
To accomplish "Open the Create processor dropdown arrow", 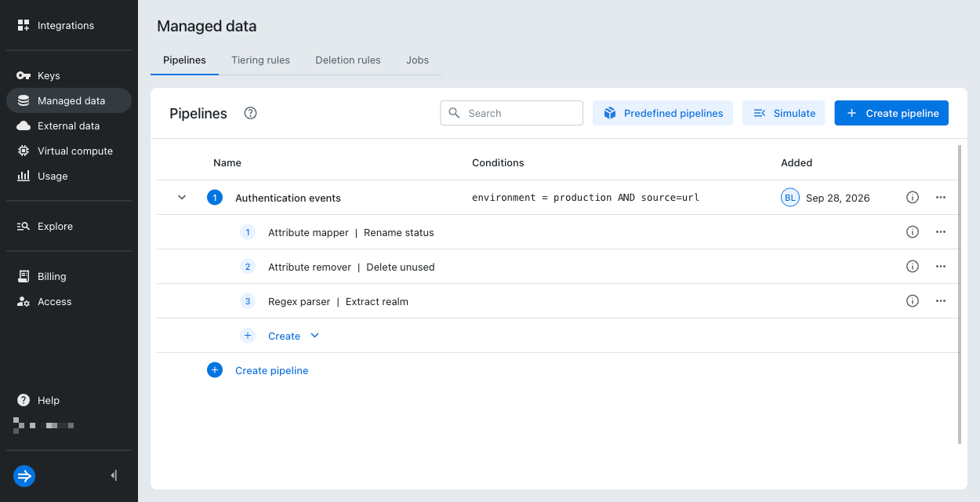I will tap(314, 336).
